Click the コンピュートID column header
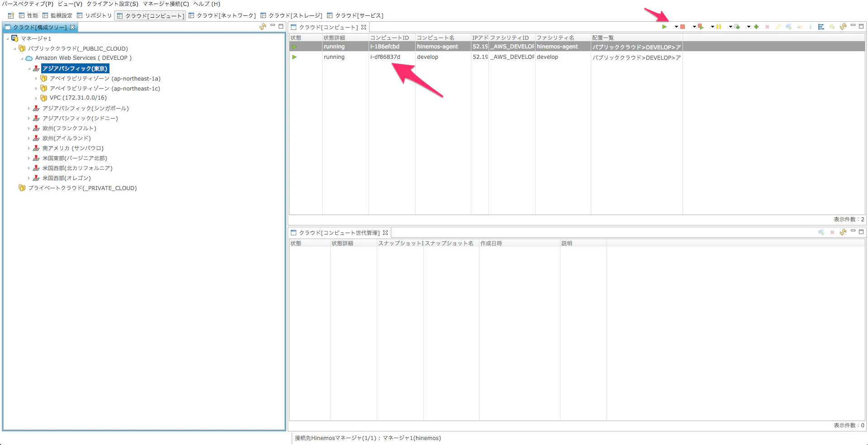 point(392,38)
